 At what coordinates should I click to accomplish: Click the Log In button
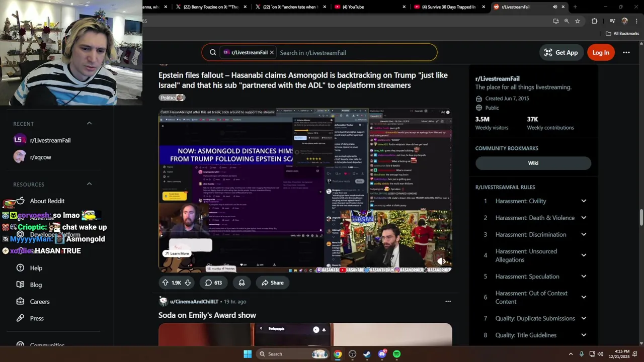click(x=601, y=52)
